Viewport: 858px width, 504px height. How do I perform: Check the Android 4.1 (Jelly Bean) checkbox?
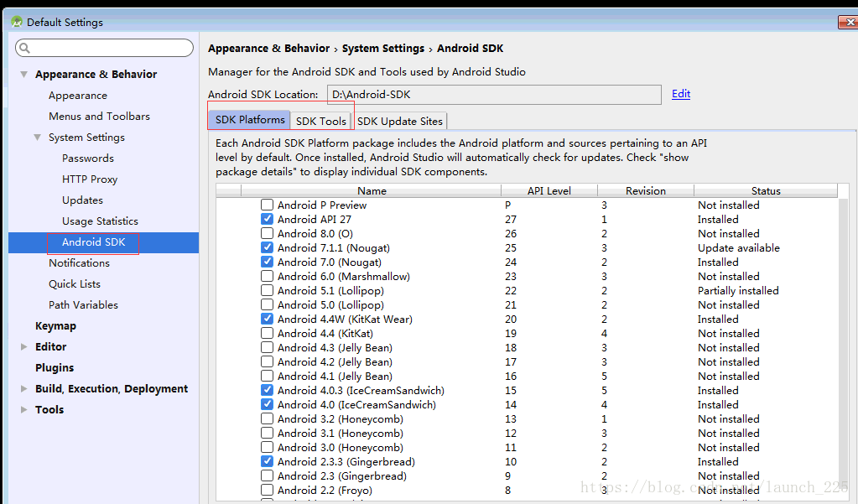[x=267, y=376]
